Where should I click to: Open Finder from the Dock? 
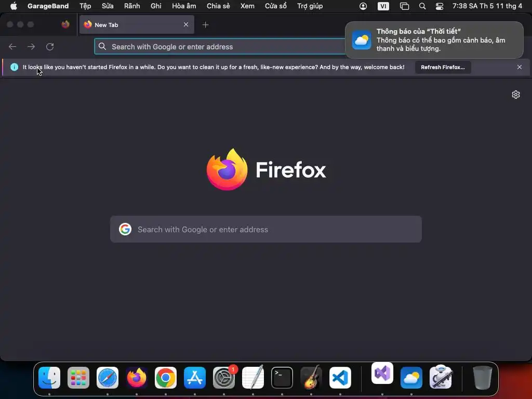[49, 378]
